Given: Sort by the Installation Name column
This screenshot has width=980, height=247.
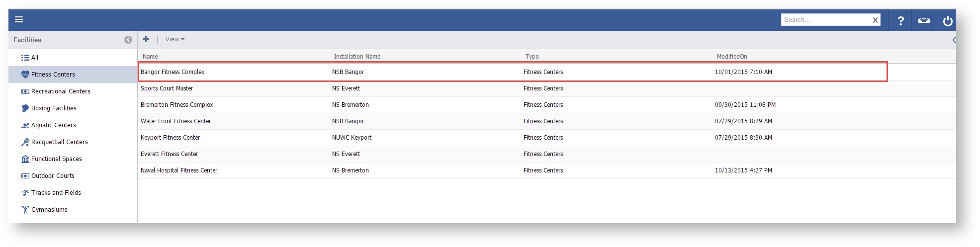Looking at the screenshot, I should [357, 57].
